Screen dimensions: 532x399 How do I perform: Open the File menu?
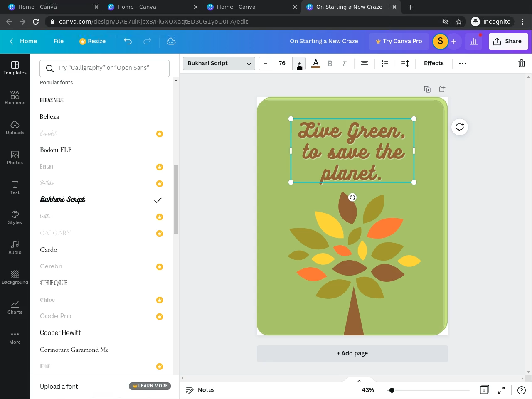coord(59,41)
